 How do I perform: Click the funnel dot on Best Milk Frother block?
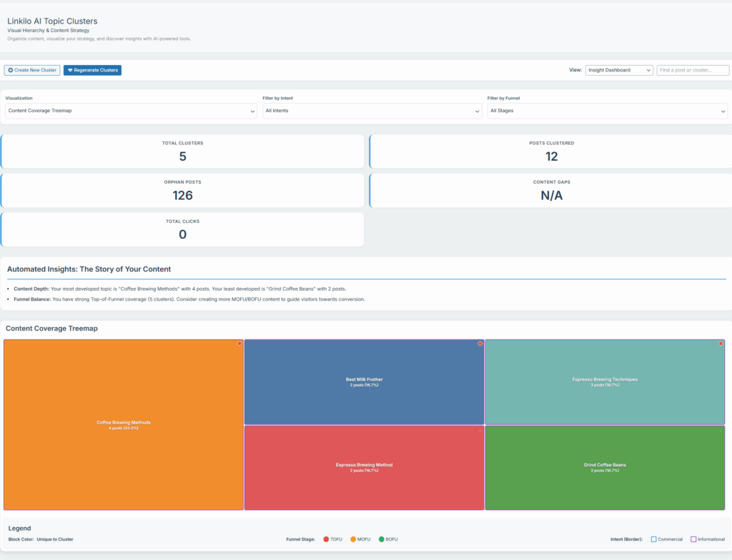click(480, 344)
